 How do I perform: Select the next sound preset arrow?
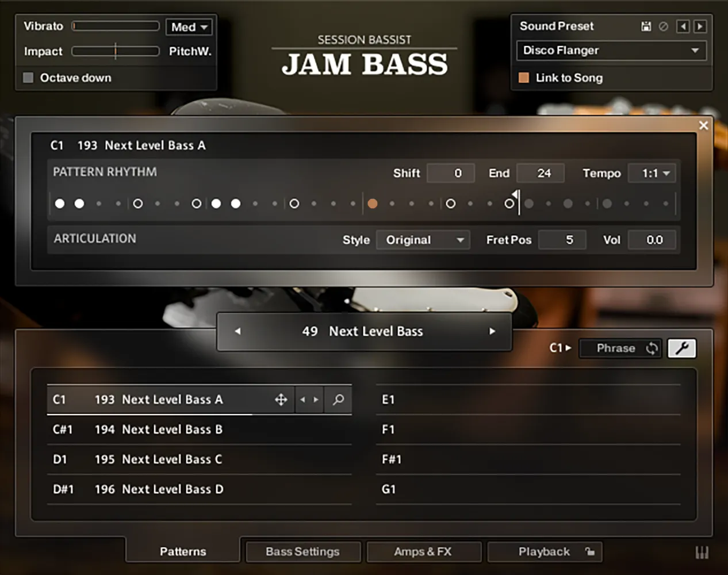click(x=700, y=26)
